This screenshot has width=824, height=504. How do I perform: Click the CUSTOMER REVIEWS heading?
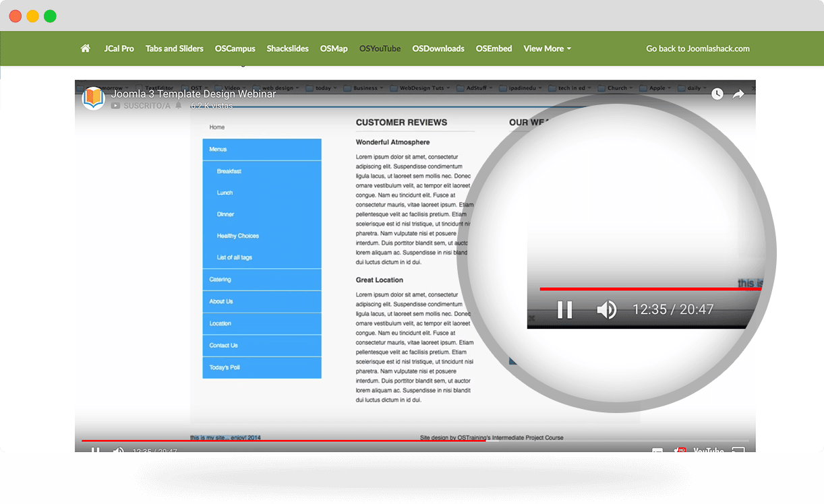point(401,123)
